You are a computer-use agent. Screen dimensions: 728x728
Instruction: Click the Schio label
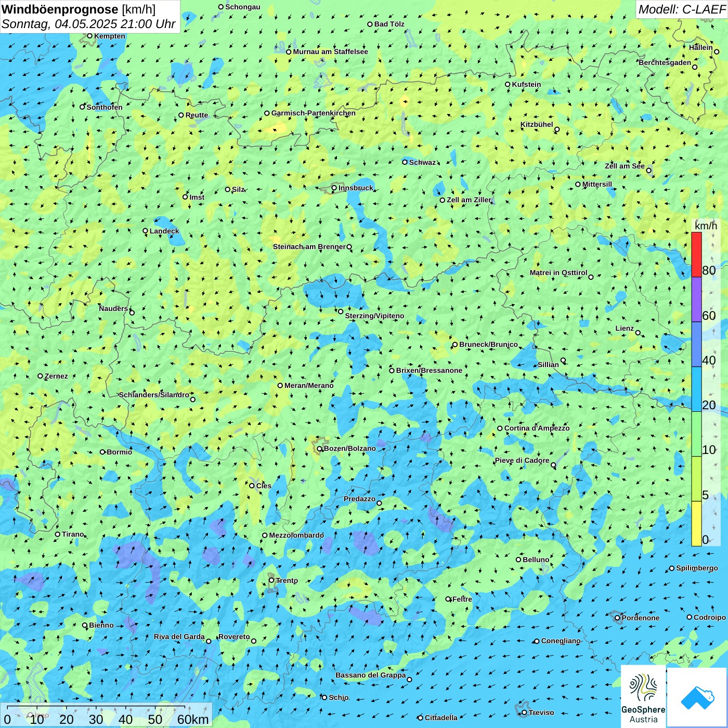(x=339, y=697)
